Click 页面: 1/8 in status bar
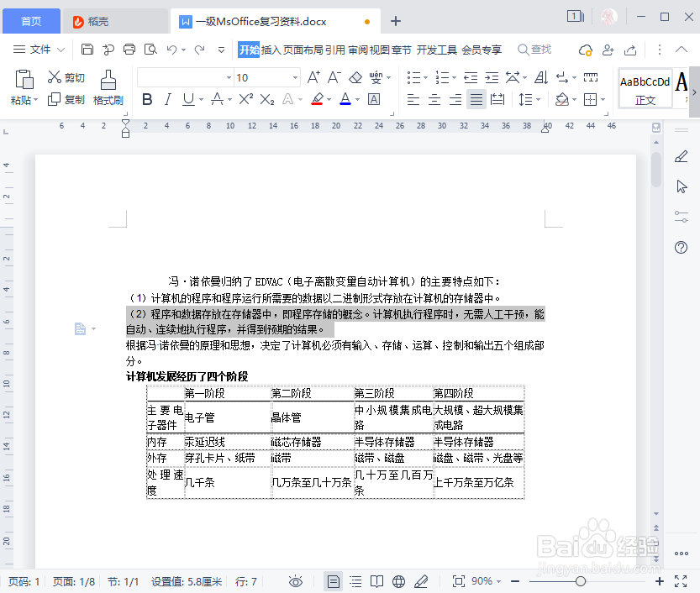The width and height of the screenshot is (700, 593). coord(74,582)
